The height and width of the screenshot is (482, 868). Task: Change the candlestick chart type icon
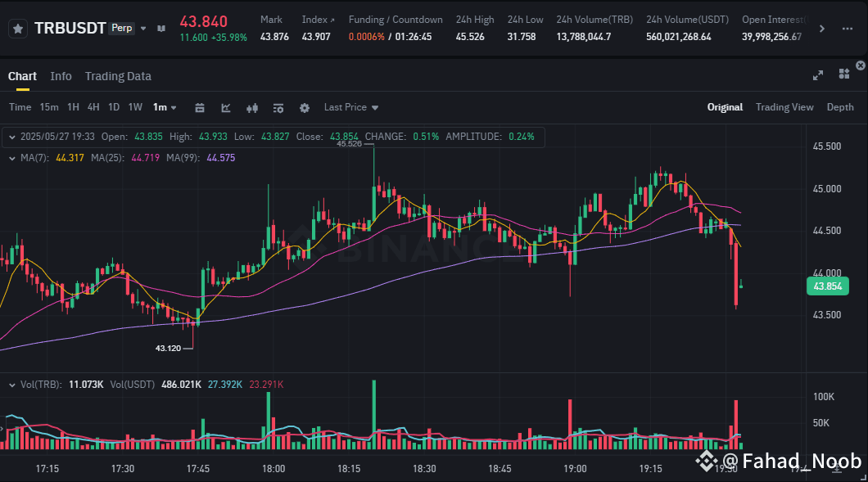click(252, 108)
